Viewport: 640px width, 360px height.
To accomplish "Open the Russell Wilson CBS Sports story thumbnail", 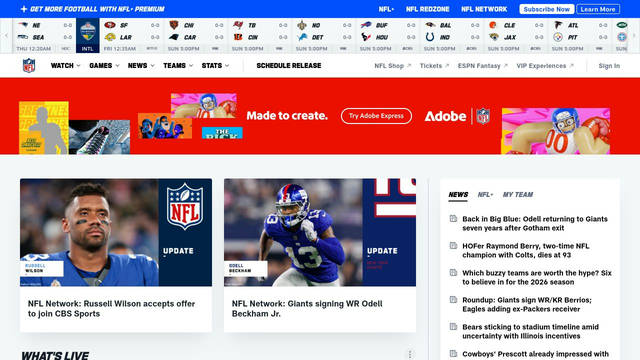I will pyautogui.click(x=116, y=232).
